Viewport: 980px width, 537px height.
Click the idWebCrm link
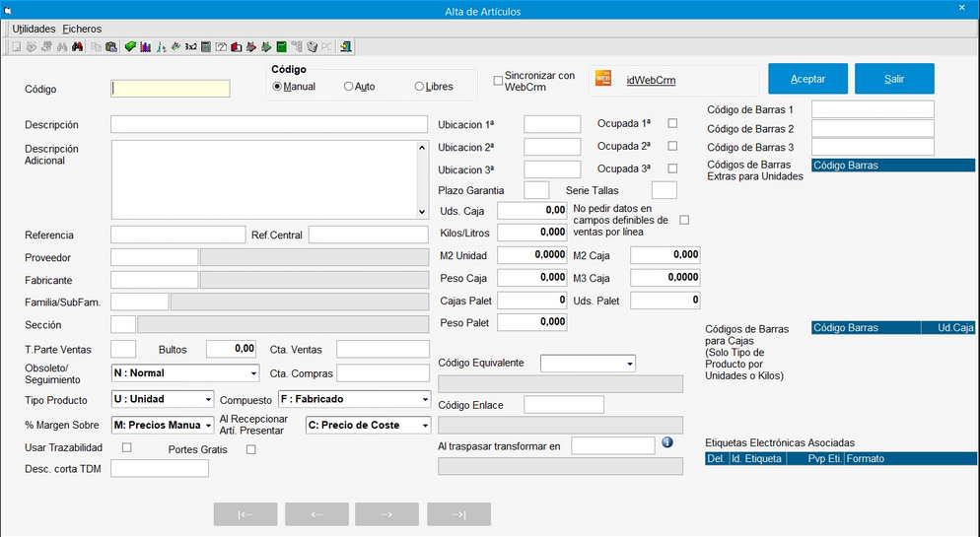click(651, 80)
